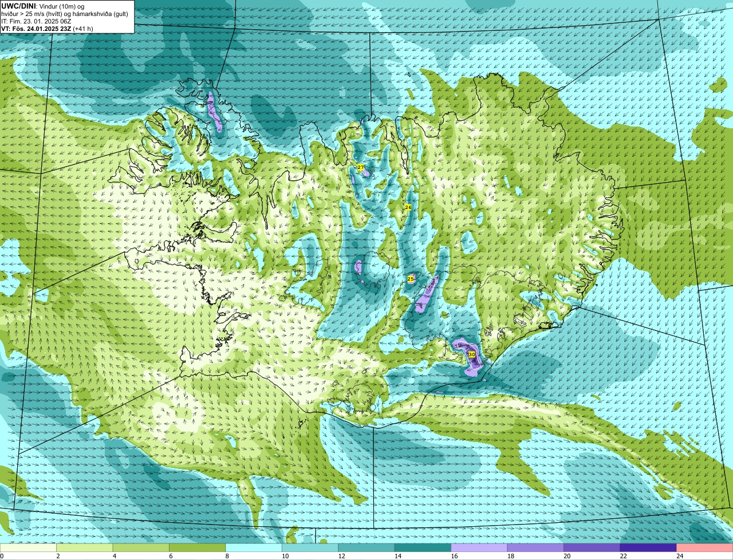Pick the 16–18 m/s light lavender legend swatch
The height and width of the screenshot is (560, 733).
[479, 547]
